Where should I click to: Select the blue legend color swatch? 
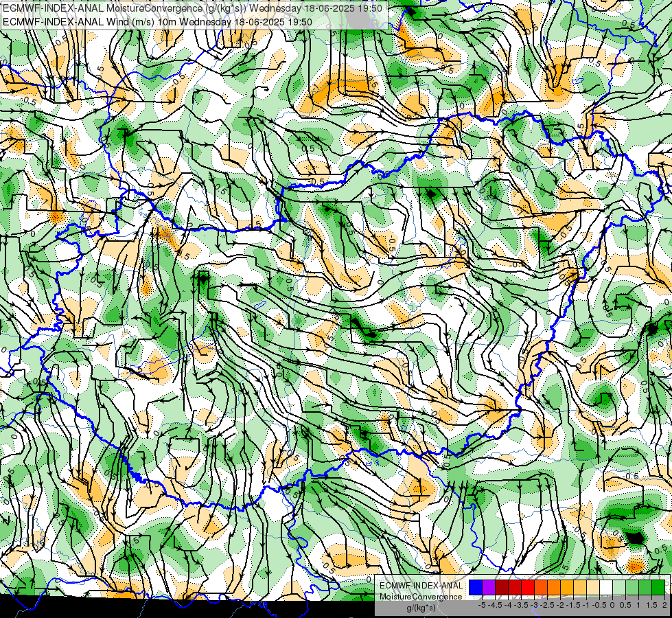coord(476,588)
